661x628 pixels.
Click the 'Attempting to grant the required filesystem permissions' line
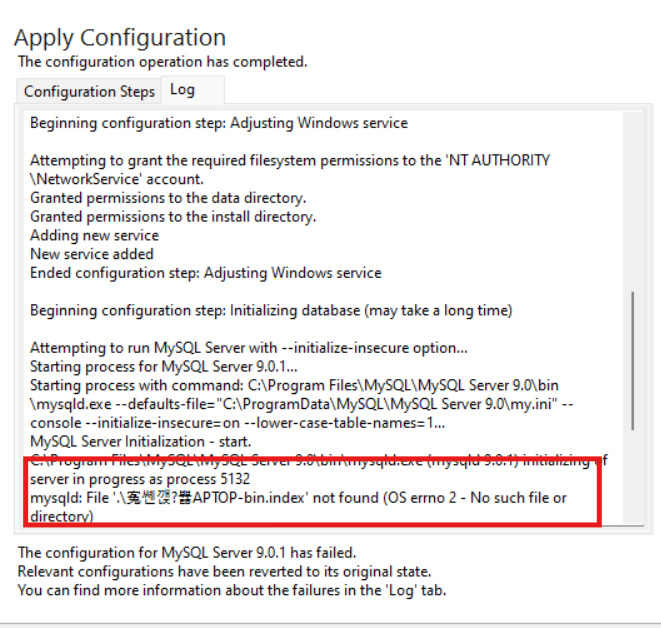pyautogui.click(x=290, y=161)
